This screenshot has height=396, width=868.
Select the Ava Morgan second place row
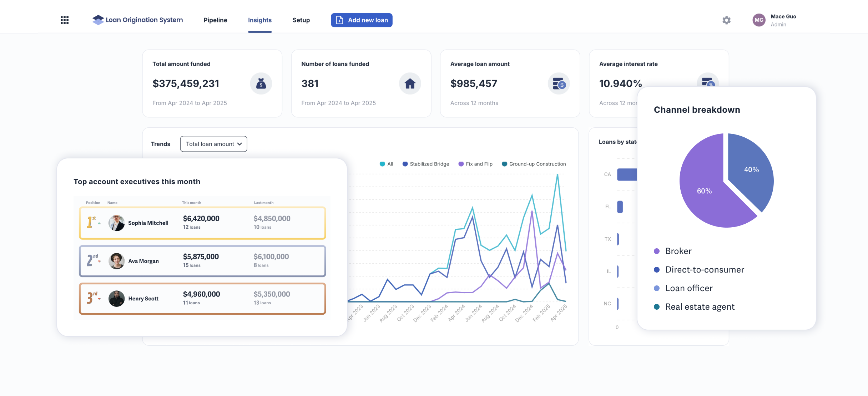[202, 261]
